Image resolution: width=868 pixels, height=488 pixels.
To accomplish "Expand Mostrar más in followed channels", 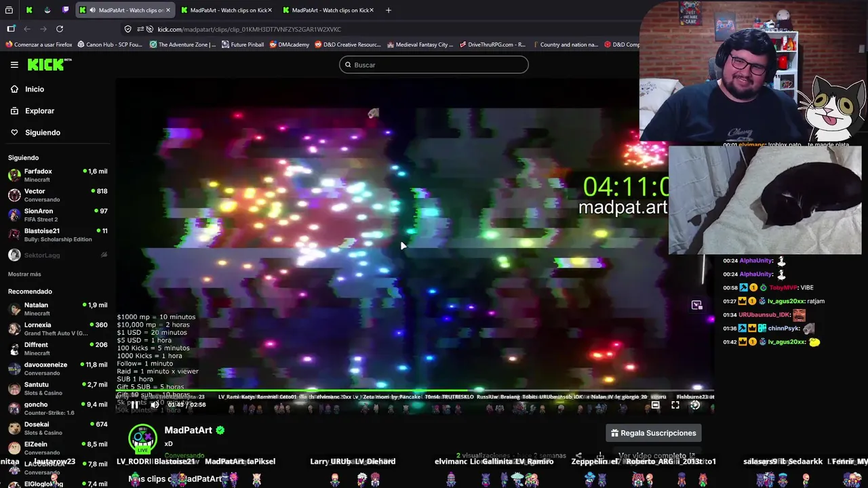I will tap(24, 274).
